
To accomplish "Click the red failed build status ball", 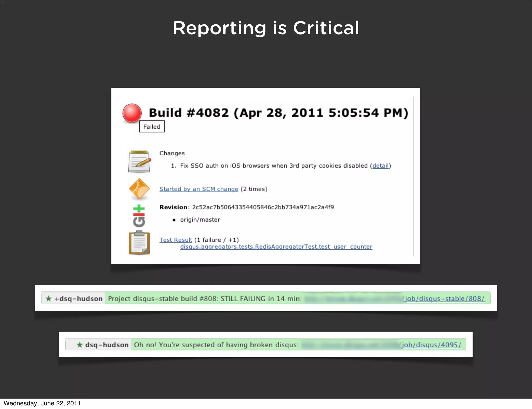I will coord(132,113).
